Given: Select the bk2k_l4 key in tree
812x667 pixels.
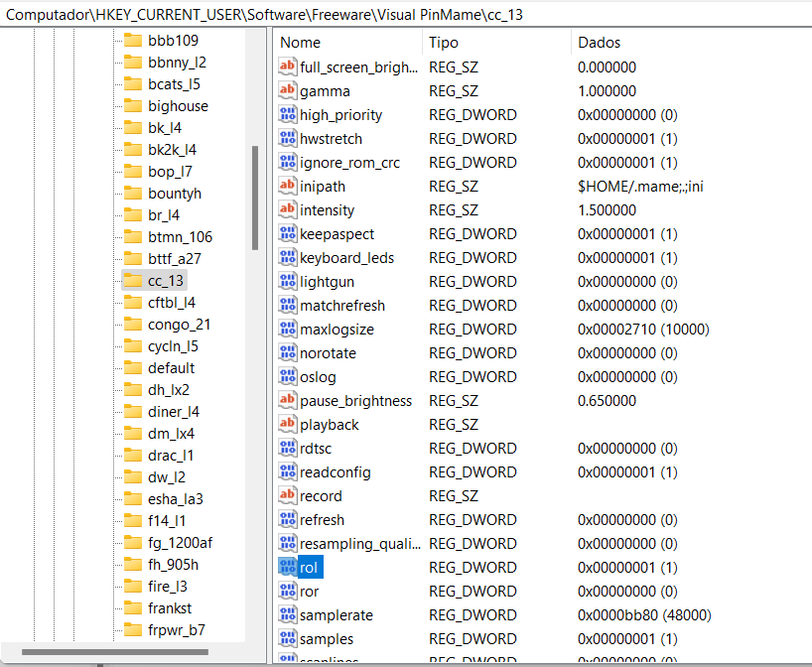Looking at the screenshot, I should pos(172,150).
